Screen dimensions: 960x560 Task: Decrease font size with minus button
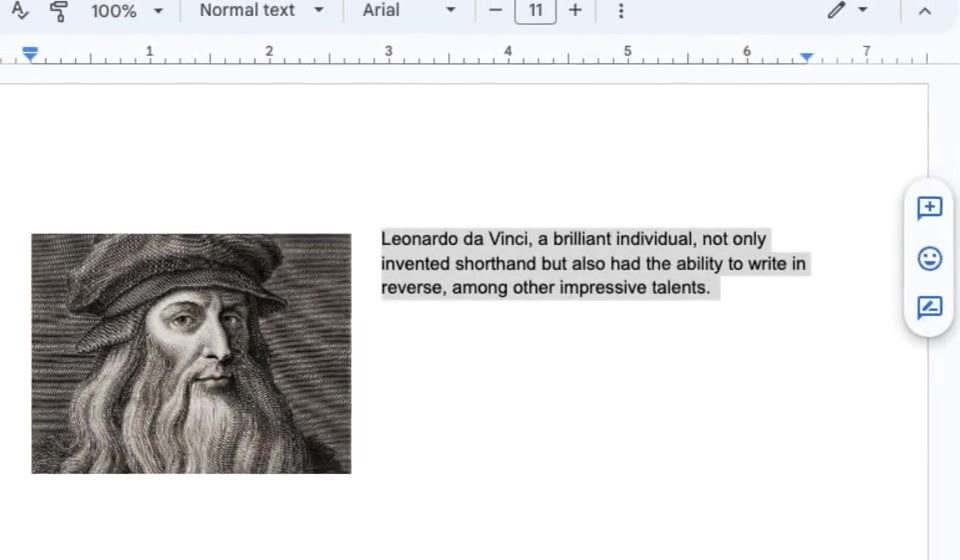(495, 10)
